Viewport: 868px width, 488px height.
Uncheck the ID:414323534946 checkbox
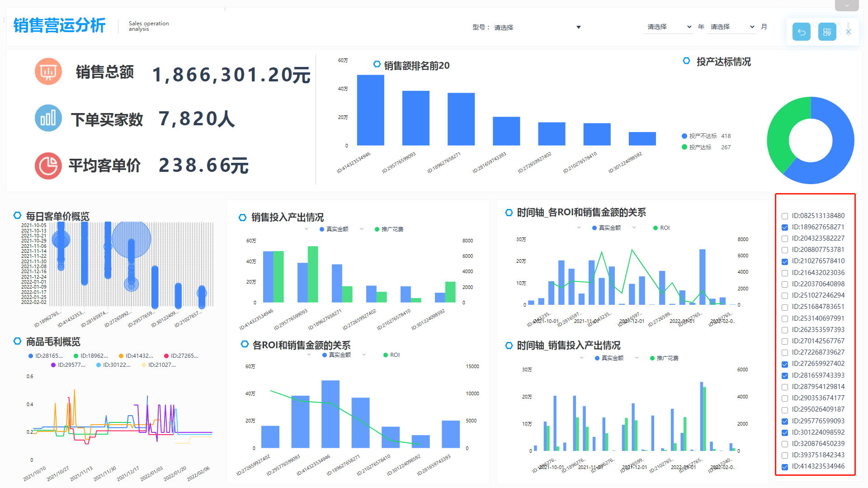tap(785, 467)
